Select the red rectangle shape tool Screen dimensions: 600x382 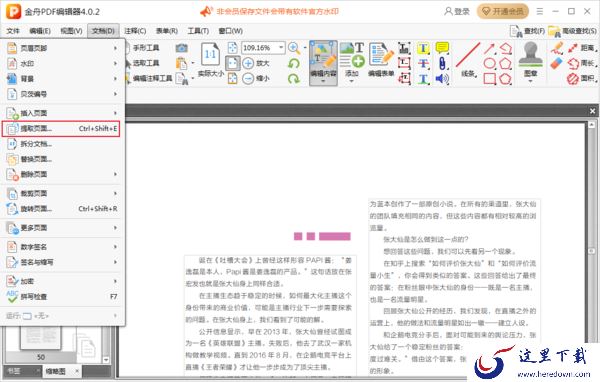[489, 78]
